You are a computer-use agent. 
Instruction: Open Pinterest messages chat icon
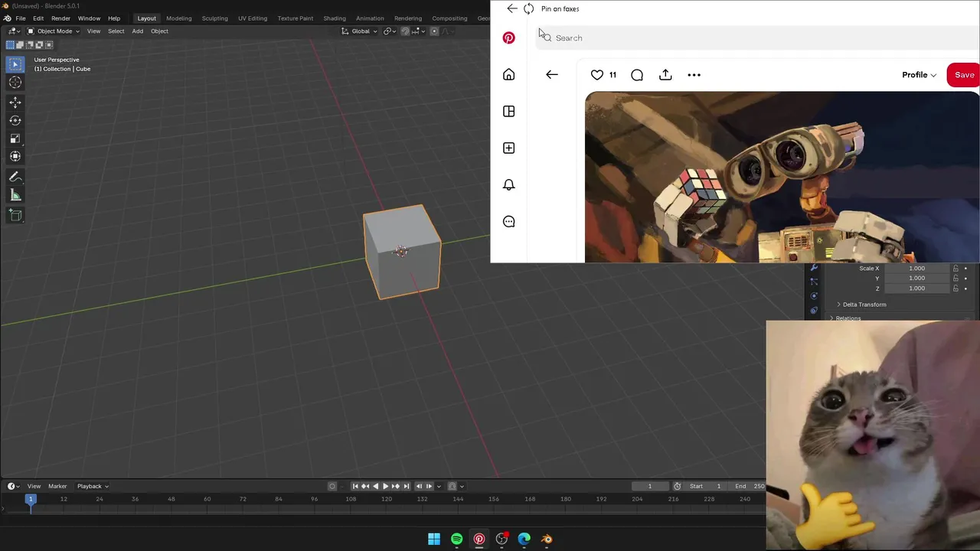(x=508, y=221)
